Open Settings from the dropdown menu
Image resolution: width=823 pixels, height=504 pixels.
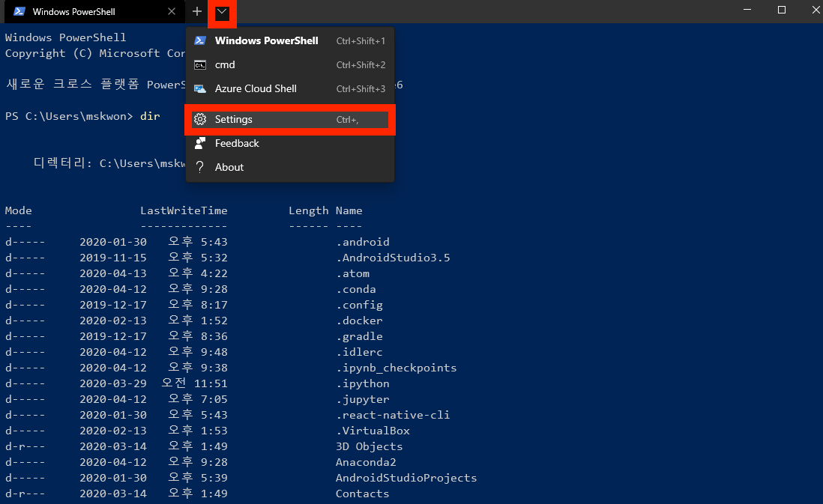(290, 120)
